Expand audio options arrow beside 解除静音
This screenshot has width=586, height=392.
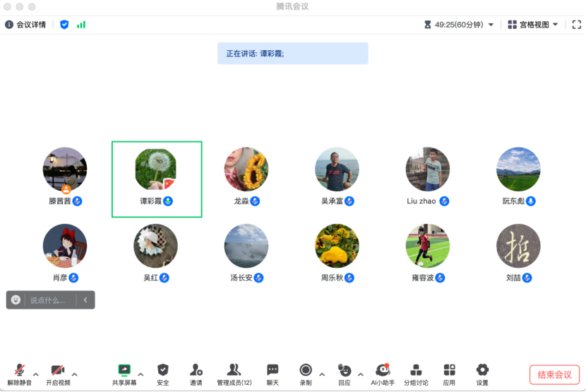36,374
